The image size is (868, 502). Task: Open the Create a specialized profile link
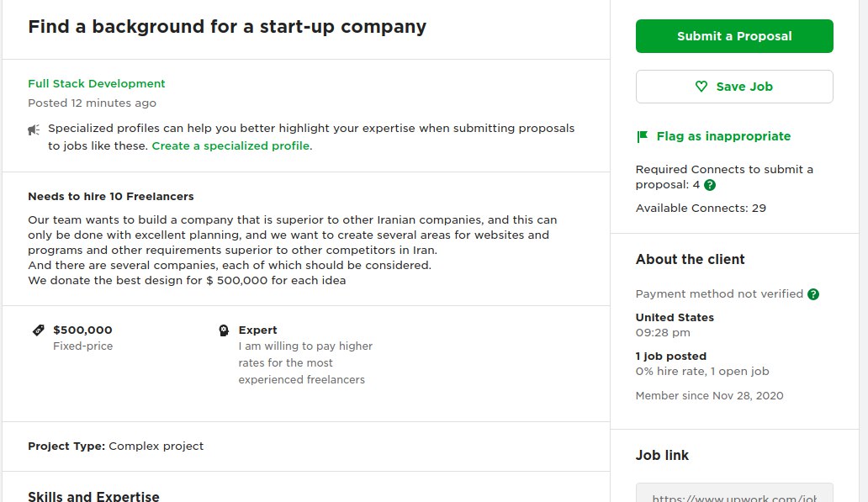230,146
